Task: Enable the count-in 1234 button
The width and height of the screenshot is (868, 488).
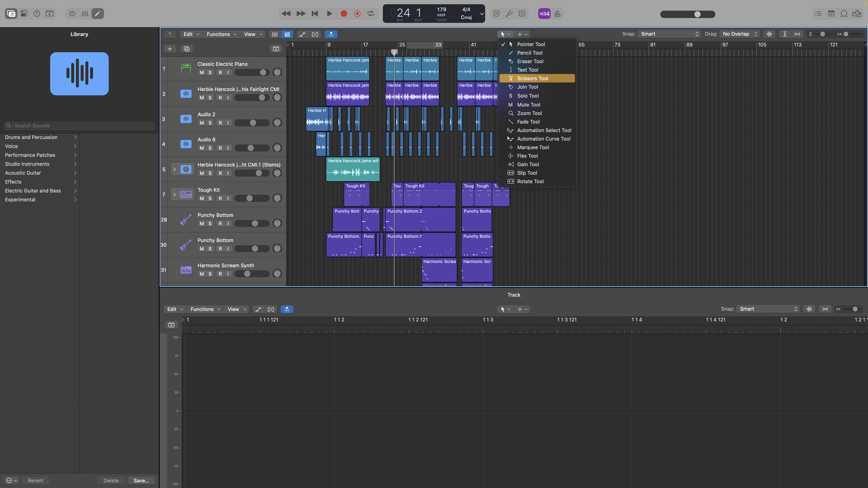Action: pyautogui.click(x=544, y=14)
